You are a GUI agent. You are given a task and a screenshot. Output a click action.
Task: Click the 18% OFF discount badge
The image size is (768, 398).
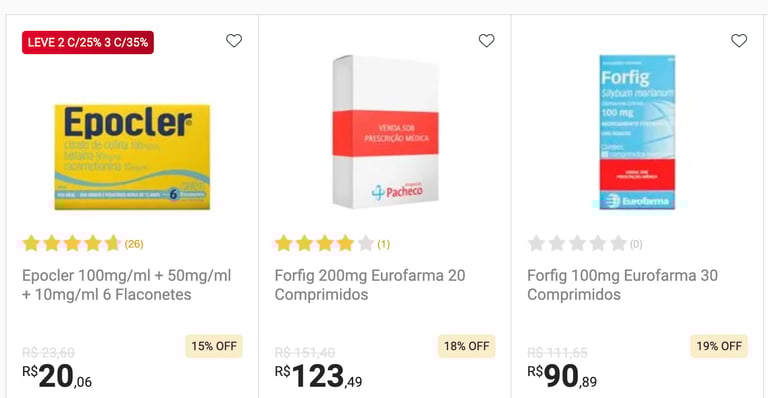tap(466, 346)
